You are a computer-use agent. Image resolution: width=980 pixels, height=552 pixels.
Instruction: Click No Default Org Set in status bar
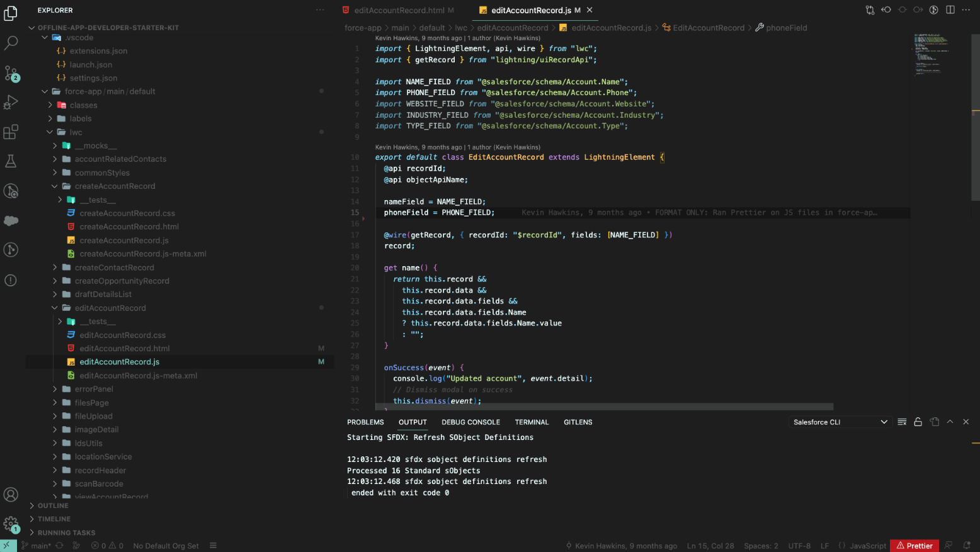click(x=166, y=546)
